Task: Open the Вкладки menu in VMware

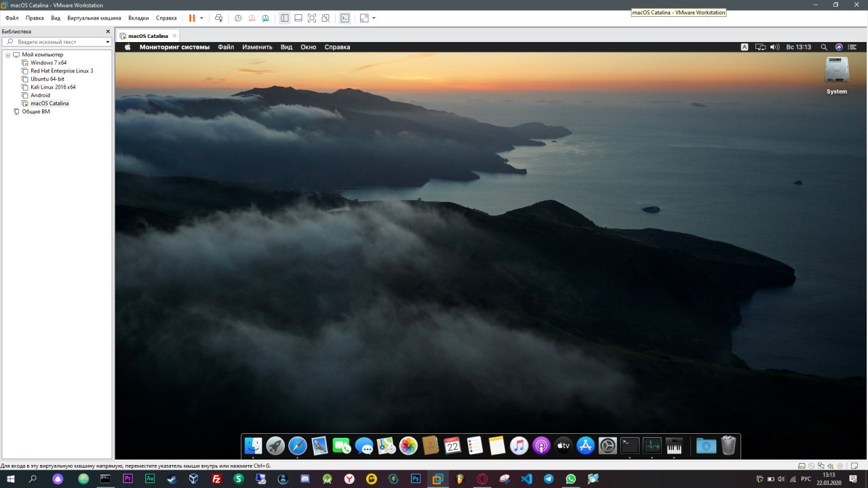Action: click(x=138, y=18)
